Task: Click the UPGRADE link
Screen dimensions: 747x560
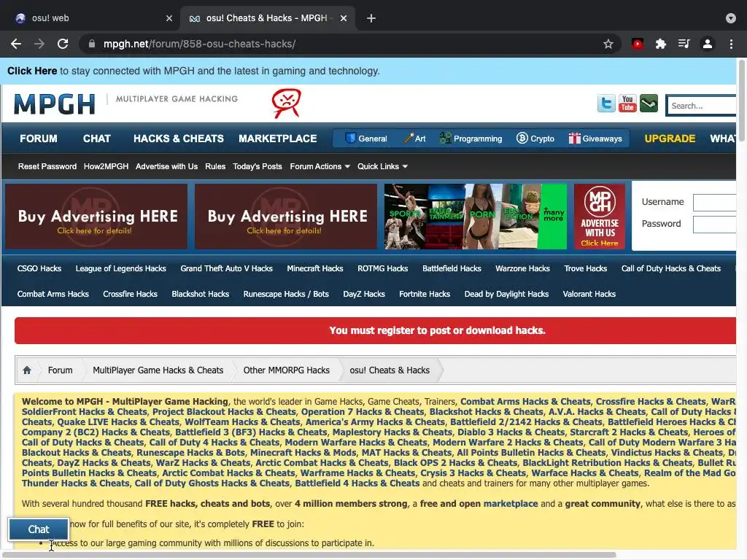Action: tap(670, 139)
